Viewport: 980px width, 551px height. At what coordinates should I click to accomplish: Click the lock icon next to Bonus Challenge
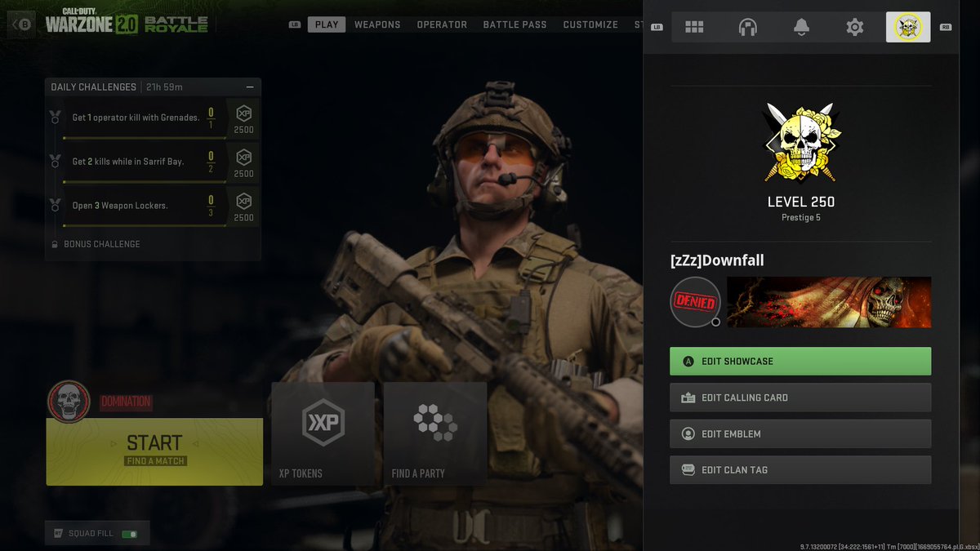[55, 244]
